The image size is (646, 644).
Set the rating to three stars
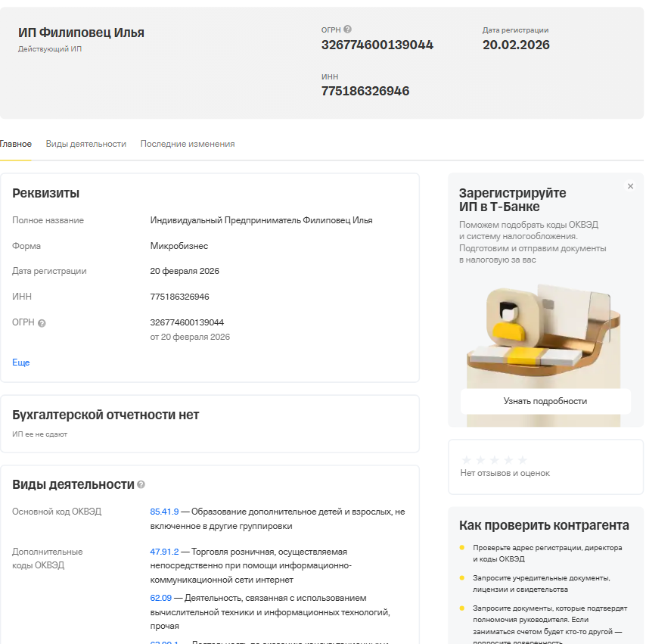click(x=494, y=459)
